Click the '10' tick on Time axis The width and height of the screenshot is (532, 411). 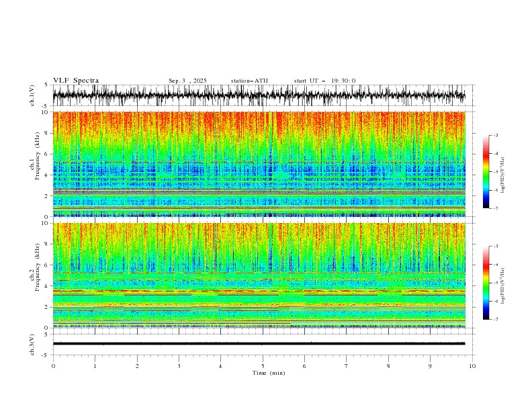click(472, 366)
